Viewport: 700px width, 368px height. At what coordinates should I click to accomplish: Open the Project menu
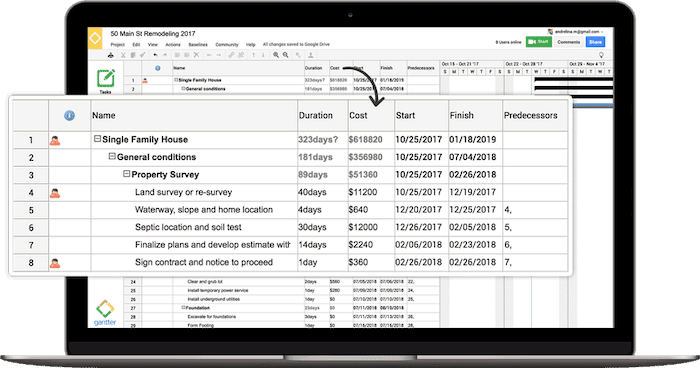point(117,45)
